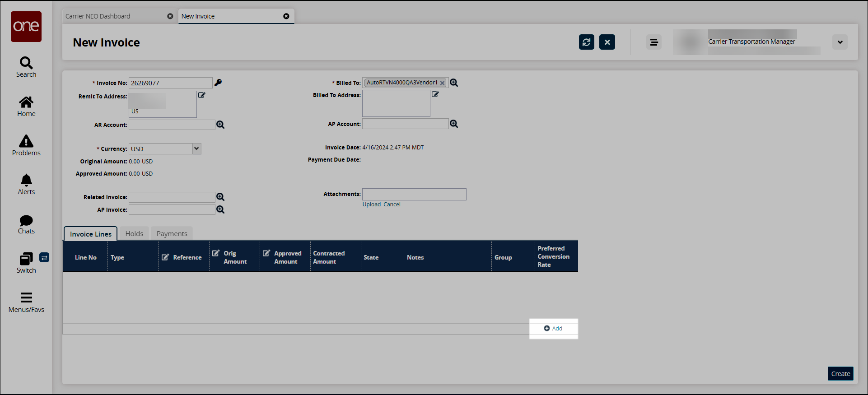Image resolution: width=868 pixels, height=395 pixels.
Task: Click the Invoice No input field
Action: (x=171, y=83)
